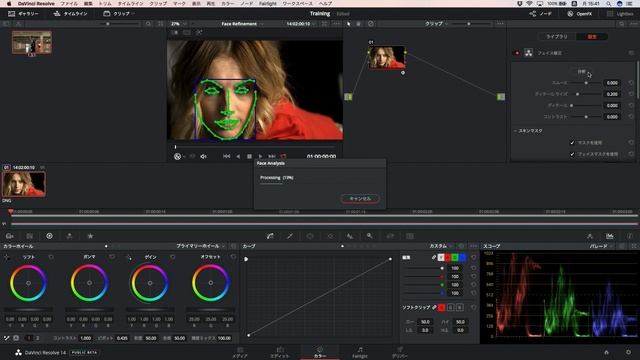Select node 01 in the node editor

click(x=387, y=57)
